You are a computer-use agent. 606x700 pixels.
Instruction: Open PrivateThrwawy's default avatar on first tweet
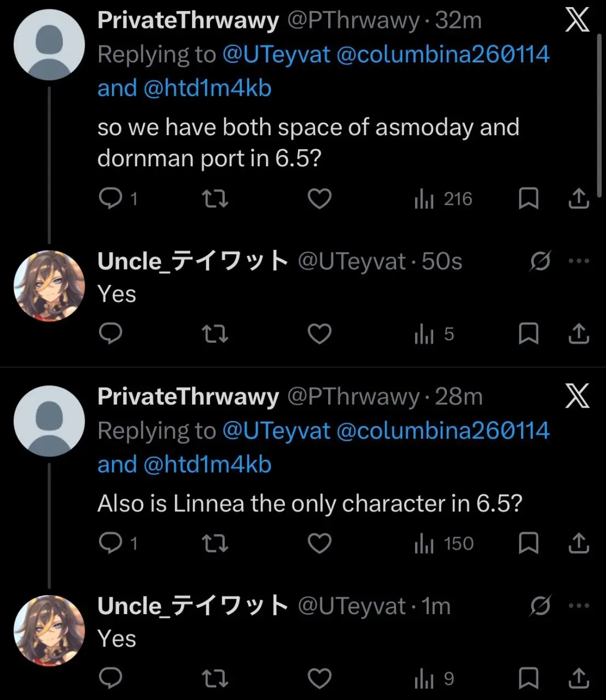[49, 44]
